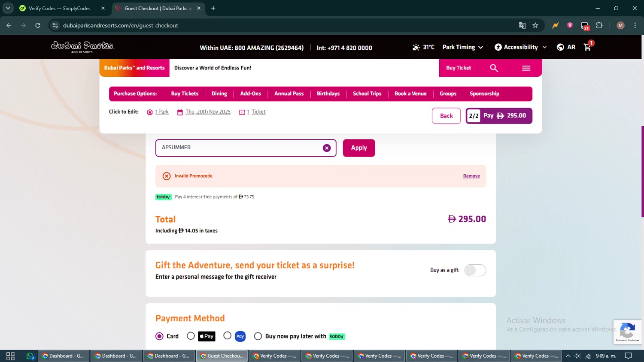The width and height of the screenshot is (644, 362).
Task: Close the Verify Codes tab
Action: (x=103, y=8)
